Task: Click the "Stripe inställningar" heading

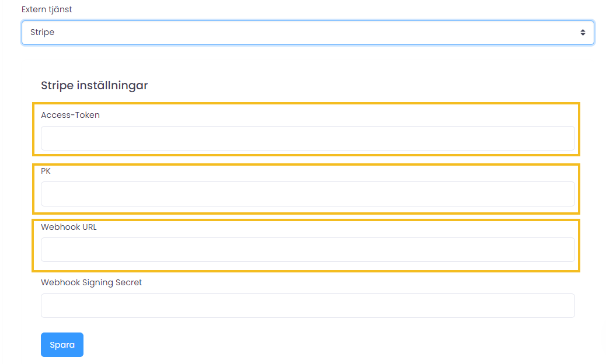Action: 94,86
